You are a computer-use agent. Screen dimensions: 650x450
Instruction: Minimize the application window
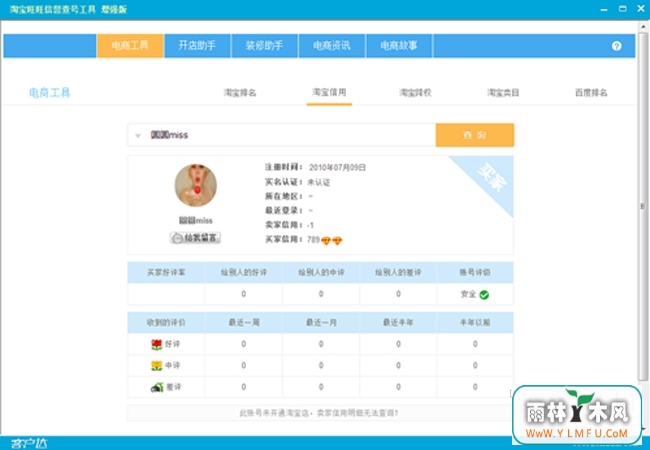pyautogui.click(x=604, y=9)
